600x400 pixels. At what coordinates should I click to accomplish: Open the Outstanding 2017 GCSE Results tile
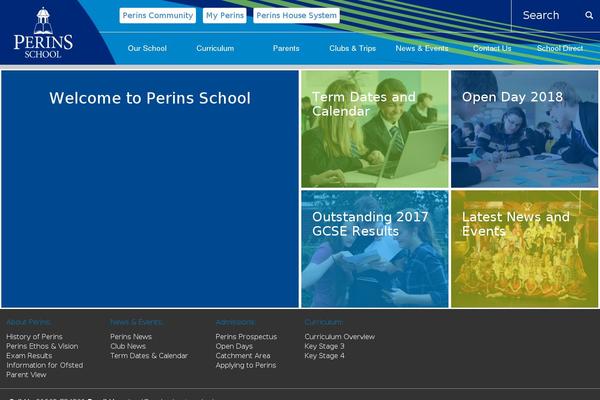coord(375,249)
